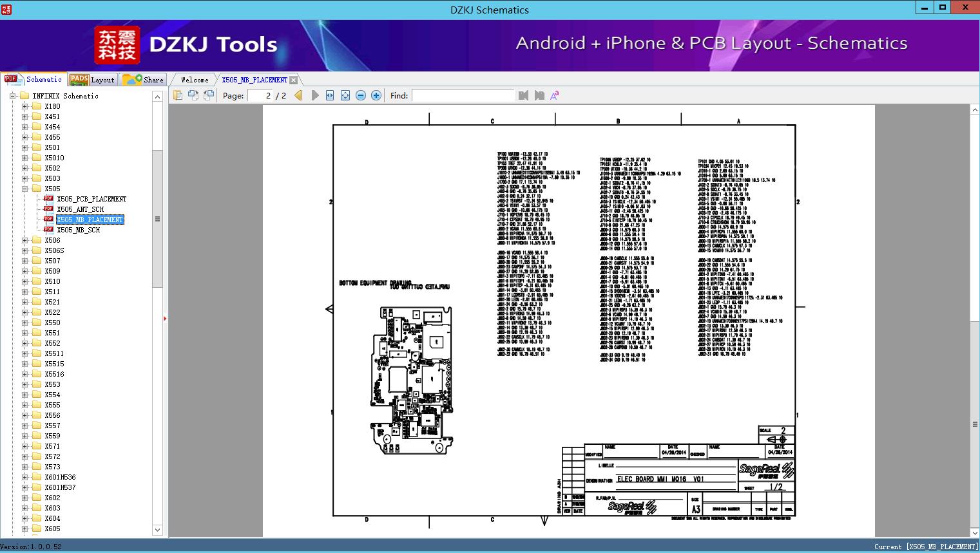Click tree panel scroll down arrow

coord(157,530)
